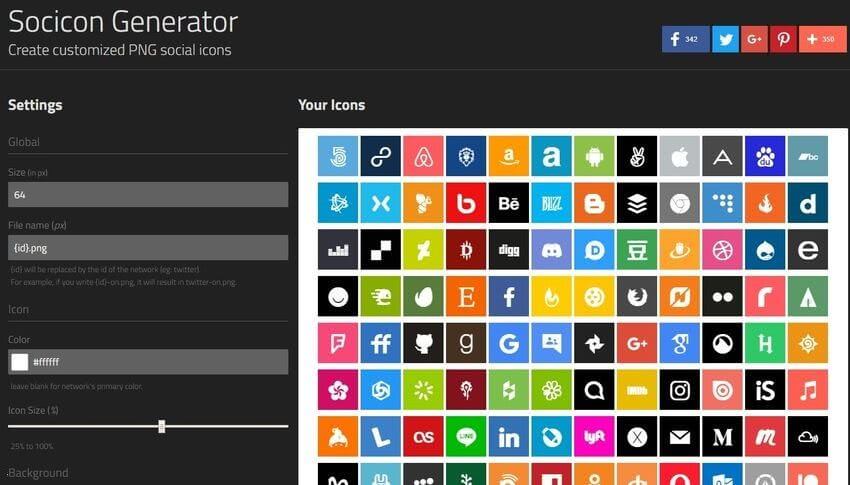
Task: Pick the Discord icon
Action: click(x=551, y=250)
